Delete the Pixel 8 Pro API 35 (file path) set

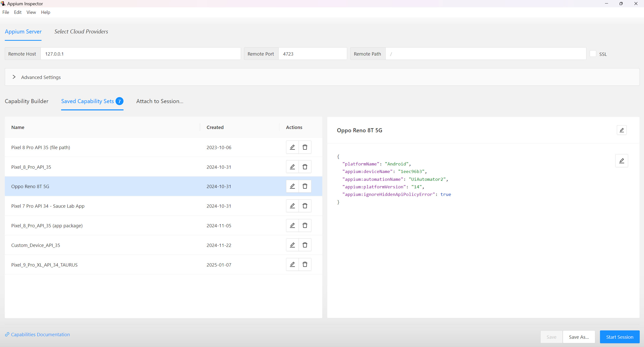305,147
